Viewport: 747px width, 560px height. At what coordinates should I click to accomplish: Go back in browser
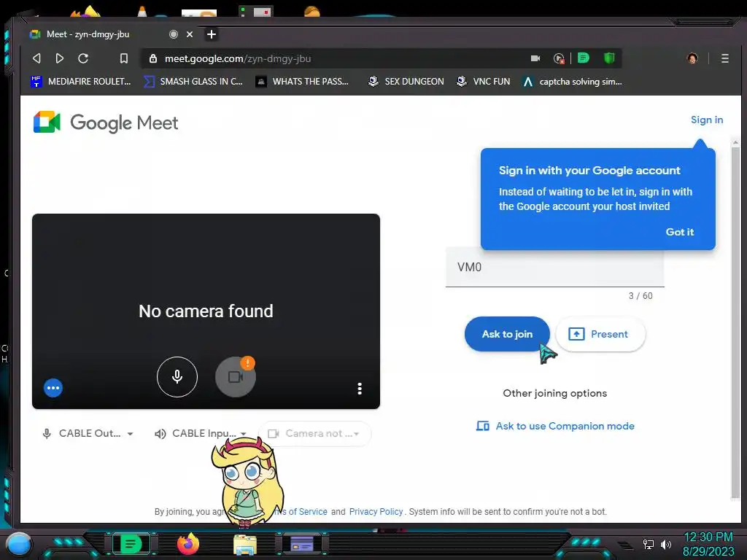click(x=36, y=58)
